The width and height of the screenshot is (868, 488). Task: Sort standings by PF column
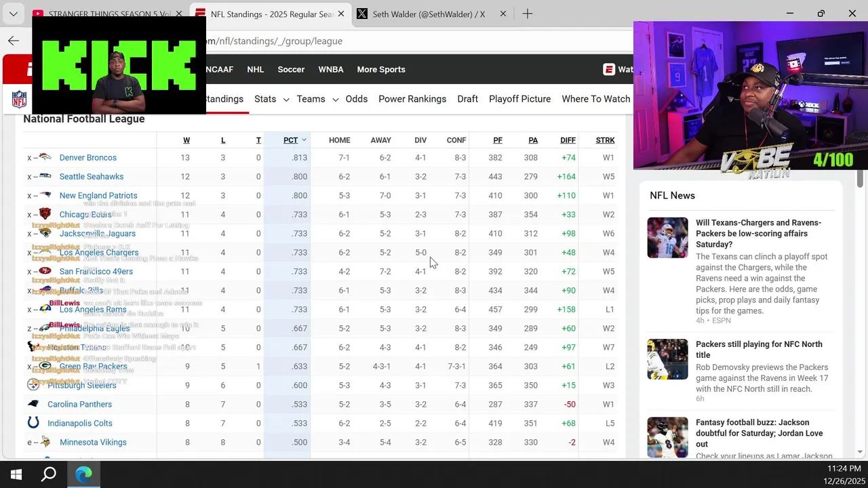pyautogui.click(x=498, y=140)
